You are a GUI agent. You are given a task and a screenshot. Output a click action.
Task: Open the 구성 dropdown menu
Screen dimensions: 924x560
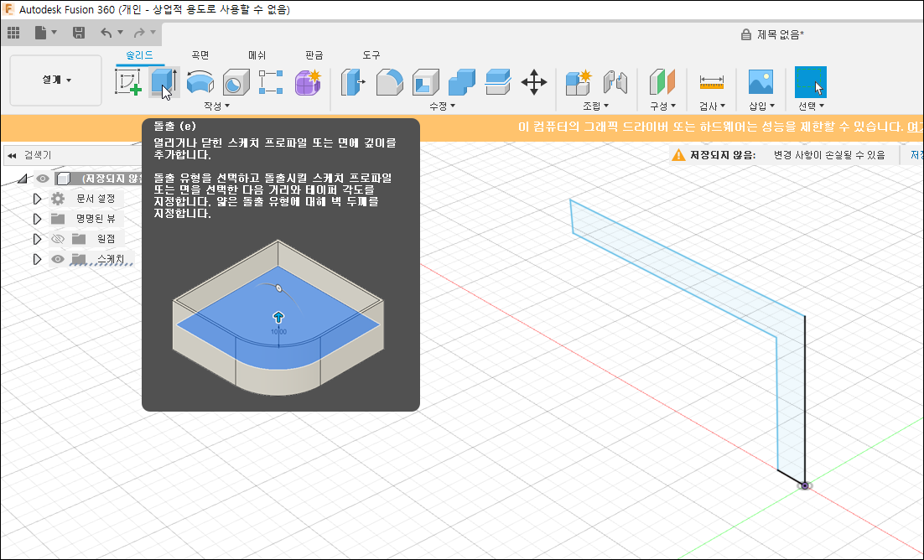pyautogui.click(x=662, y=106)
